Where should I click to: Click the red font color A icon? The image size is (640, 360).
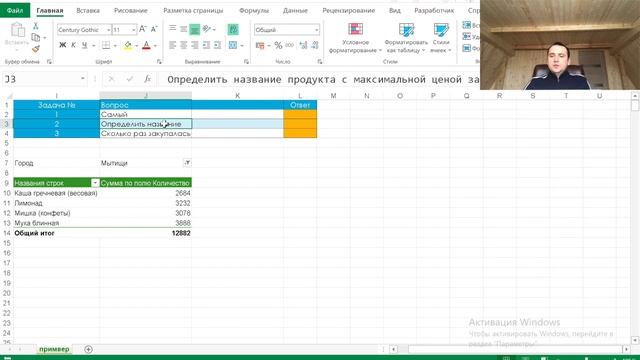[147, 45]
